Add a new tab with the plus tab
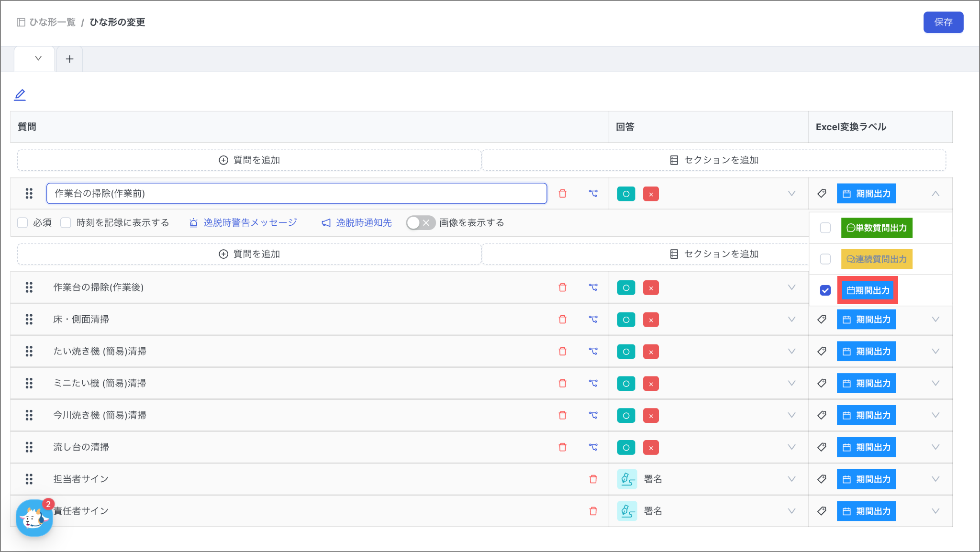Screen dimensions: 980x552 pyautogui.click(x=70, y=59)
